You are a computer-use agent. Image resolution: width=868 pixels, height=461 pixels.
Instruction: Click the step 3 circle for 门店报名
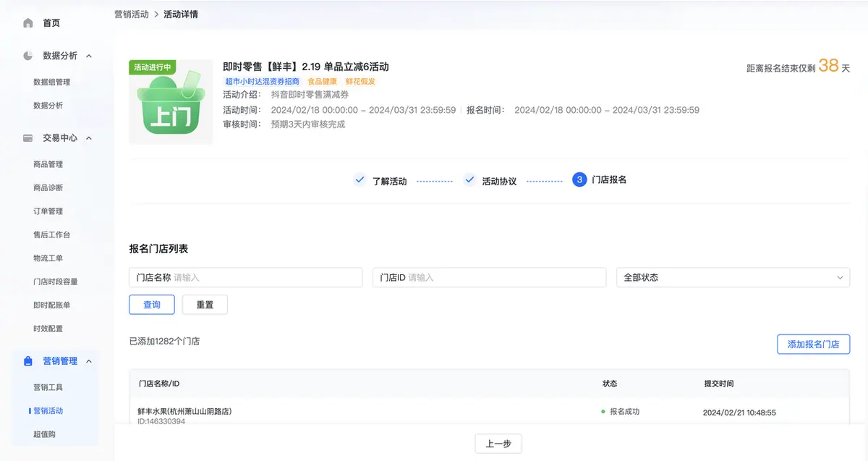[x=579, y=179]
